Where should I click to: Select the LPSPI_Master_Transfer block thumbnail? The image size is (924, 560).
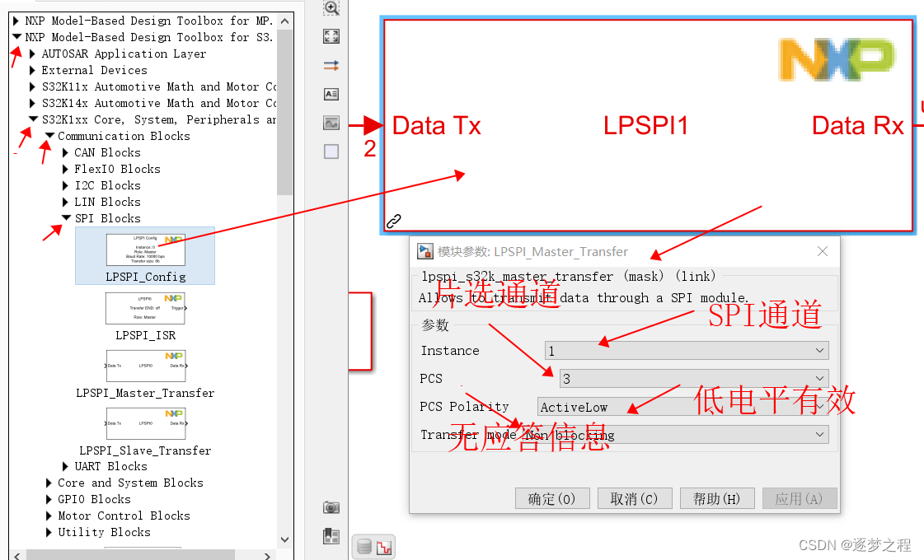tap(145, 366)
